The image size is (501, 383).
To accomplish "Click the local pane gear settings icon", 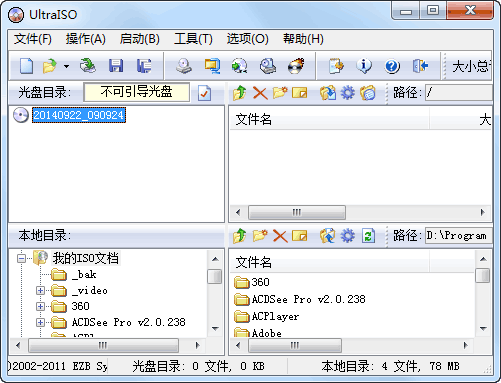I will (348, 236).
